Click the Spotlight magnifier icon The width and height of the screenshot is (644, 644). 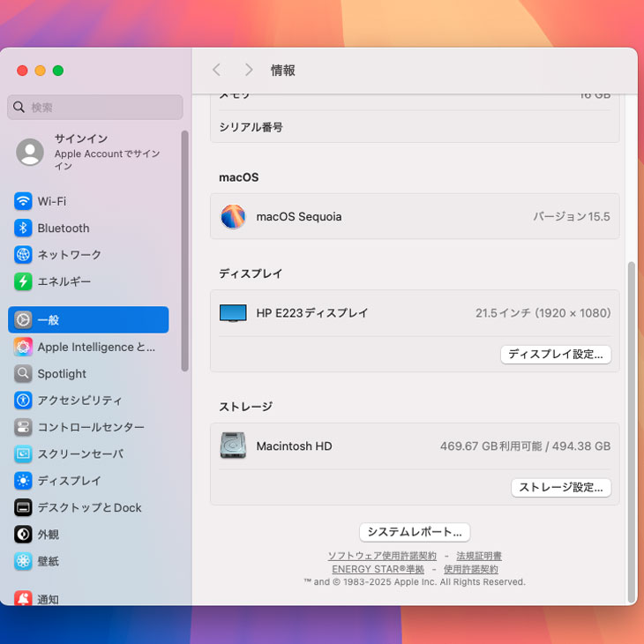coord(23,374)
